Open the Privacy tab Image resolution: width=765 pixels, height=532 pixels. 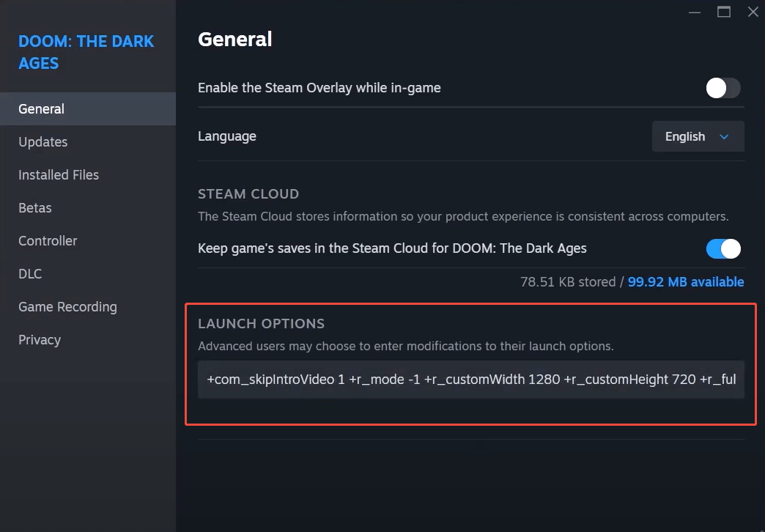click(x=40, y=340)
